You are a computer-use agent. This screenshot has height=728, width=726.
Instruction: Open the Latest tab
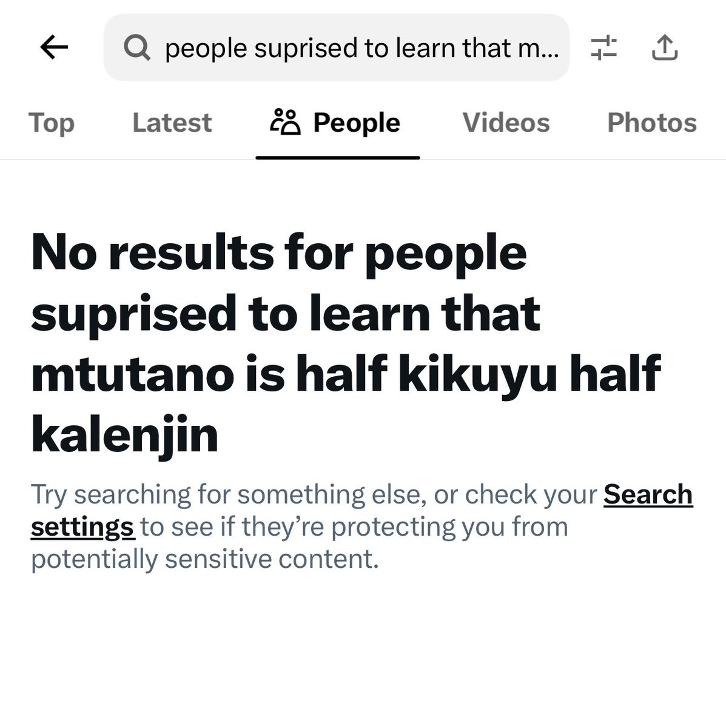[172, 123]
